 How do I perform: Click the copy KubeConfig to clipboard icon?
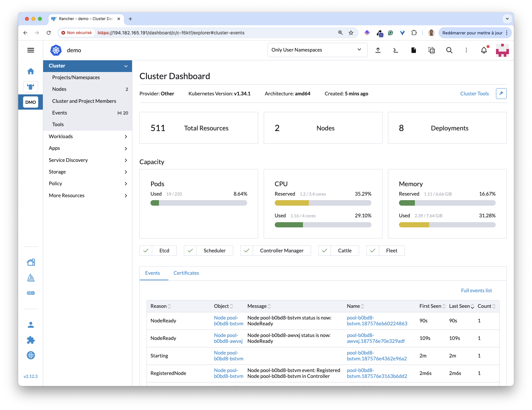click(431, 50)
